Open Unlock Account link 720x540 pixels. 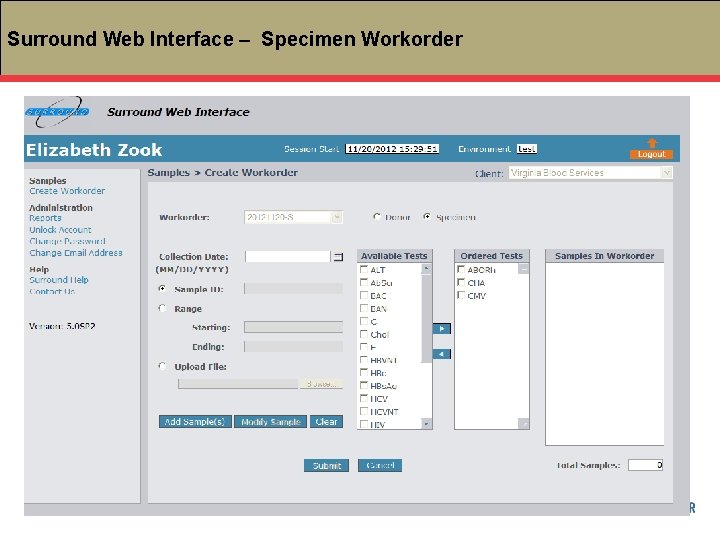[x=60, y=230]
